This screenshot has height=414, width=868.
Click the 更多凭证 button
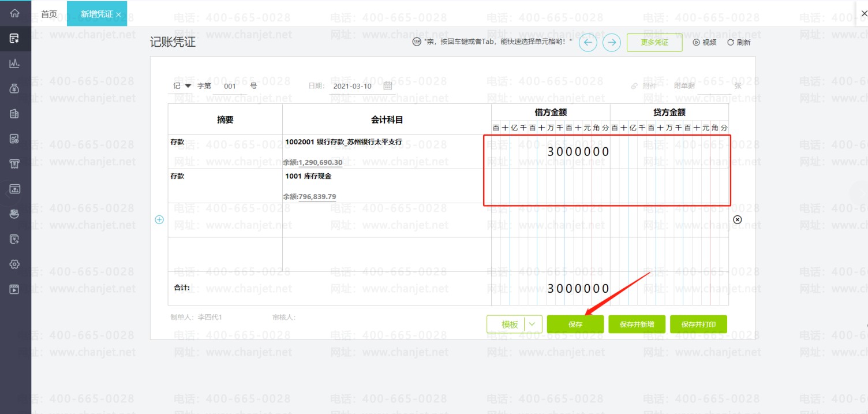[654, 42]
